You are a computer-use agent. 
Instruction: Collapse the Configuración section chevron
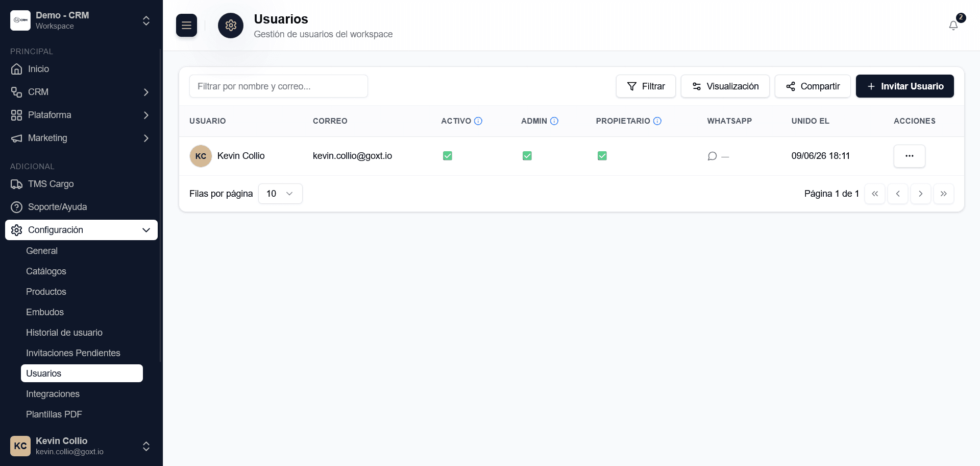click(x=146, y=230)
